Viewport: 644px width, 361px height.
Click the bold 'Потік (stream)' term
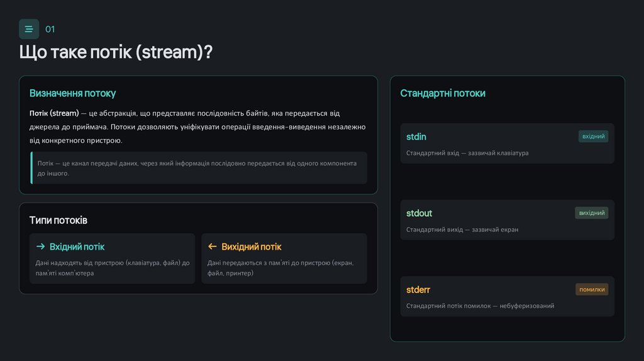(54, 113)
